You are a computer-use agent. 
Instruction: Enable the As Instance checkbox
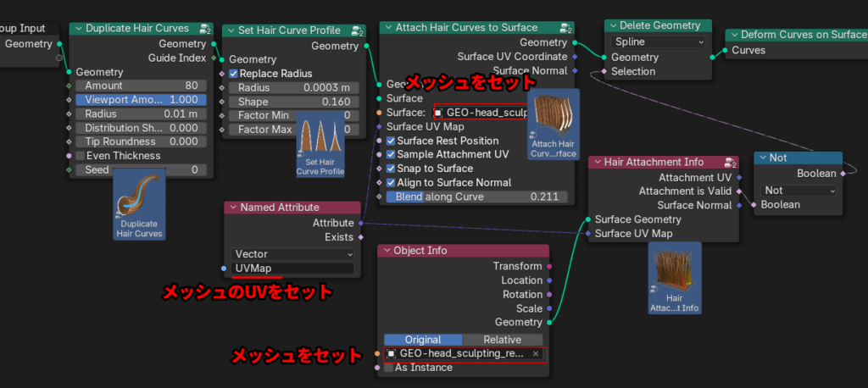point(389,368)
